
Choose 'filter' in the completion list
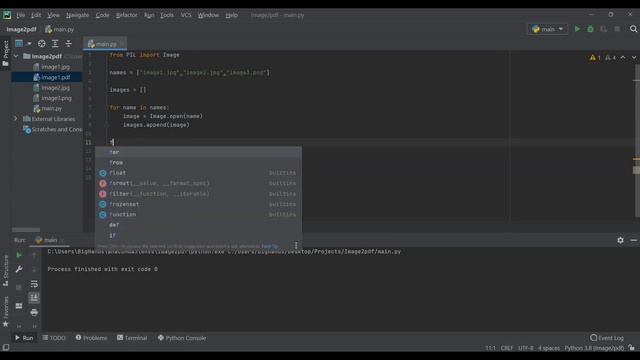pyautogui.click(x=199, y=194)
